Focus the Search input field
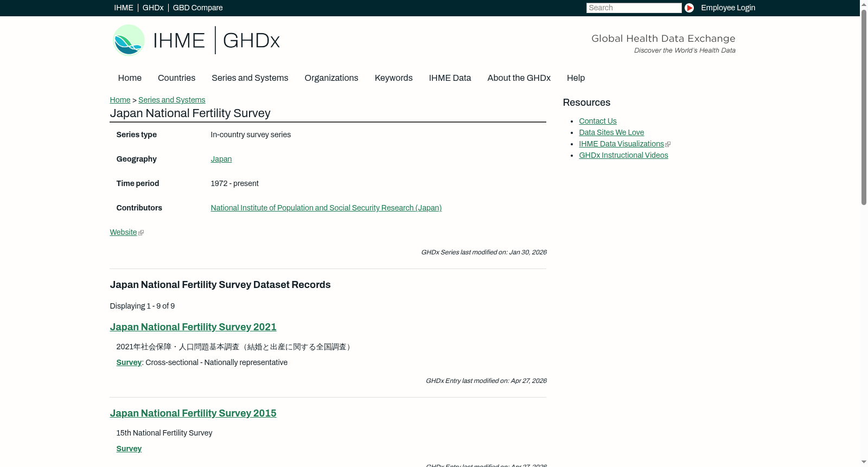Image resolution: width=868 pixels, height=467 pixels. pos(634,8)
